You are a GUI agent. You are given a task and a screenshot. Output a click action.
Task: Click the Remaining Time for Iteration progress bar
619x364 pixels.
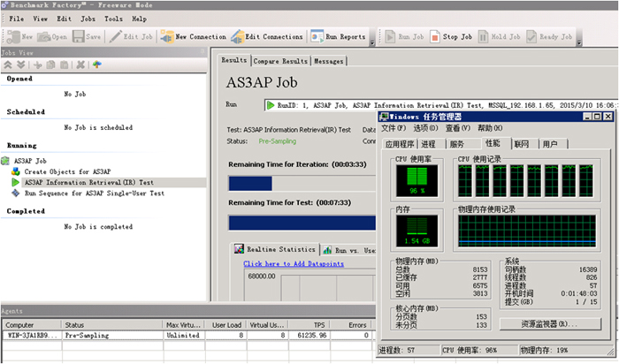click(302, 184)
